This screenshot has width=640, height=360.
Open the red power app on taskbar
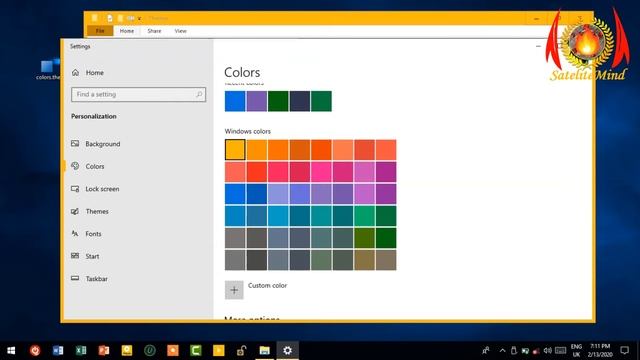35,350
